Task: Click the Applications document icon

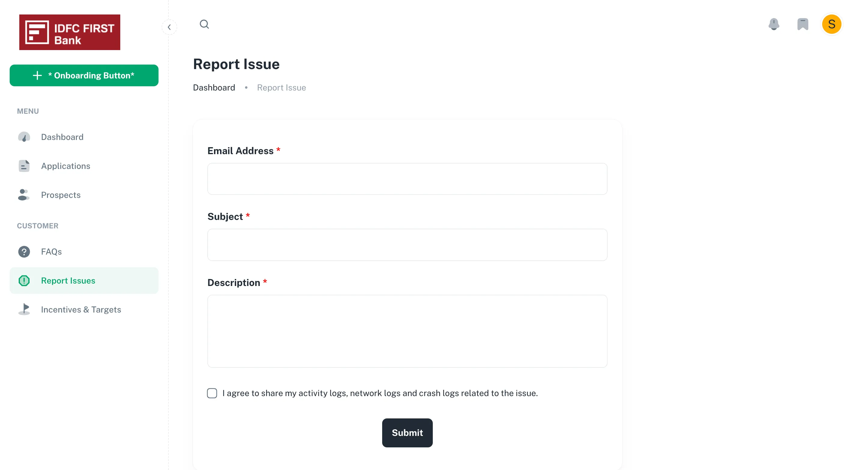Action: 24,166
